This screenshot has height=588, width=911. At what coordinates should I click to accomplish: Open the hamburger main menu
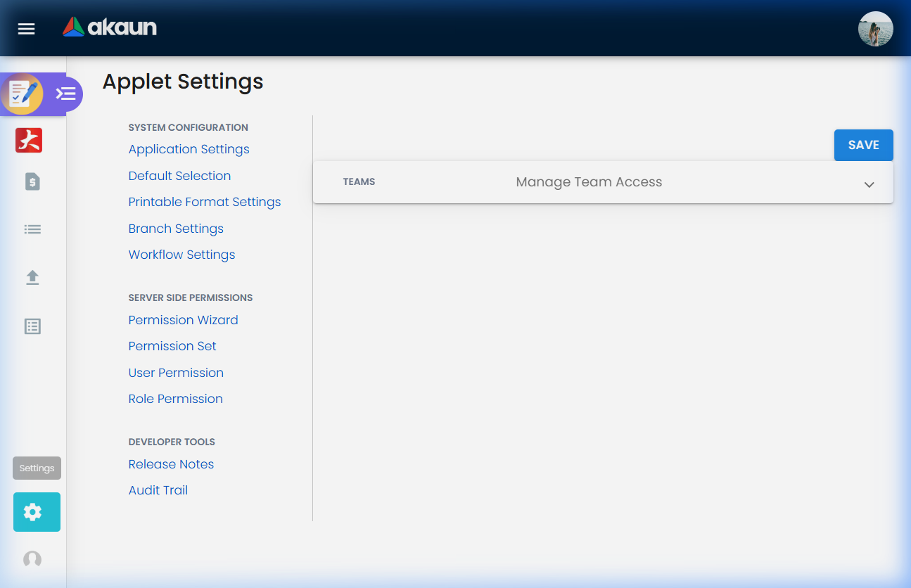coord(27,29)
